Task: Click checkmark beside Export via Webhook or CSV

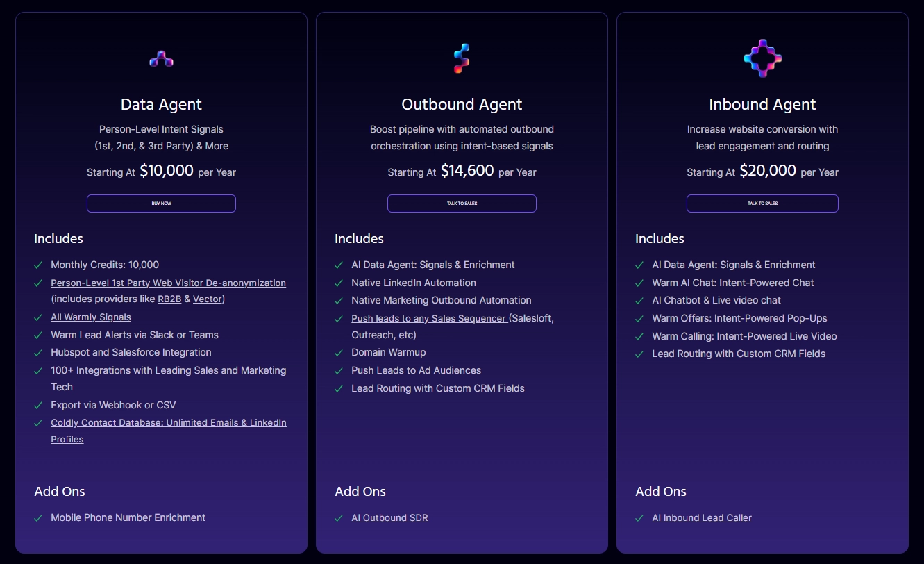Action: 38,405
